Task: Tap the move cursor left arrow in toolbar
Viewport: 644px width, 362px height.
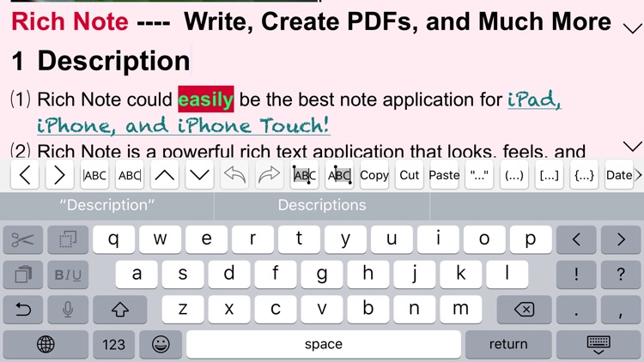Action: [x=25, y=175]
